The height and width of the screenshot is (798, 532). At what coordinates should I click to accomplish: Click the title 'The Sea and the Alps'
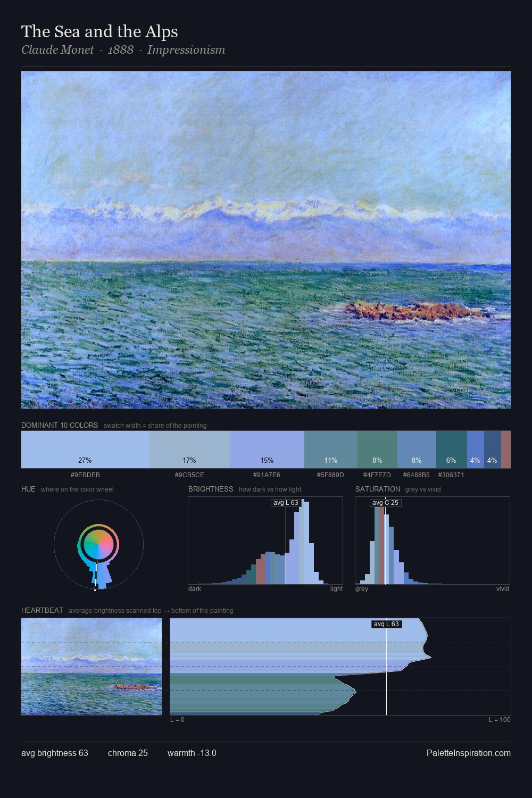[x=99, y=31]
